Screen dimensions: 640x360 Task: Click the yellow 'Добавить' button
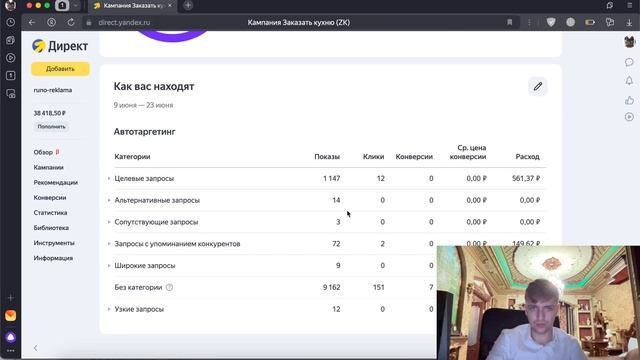pyautogui.click(x=60, y=69)
